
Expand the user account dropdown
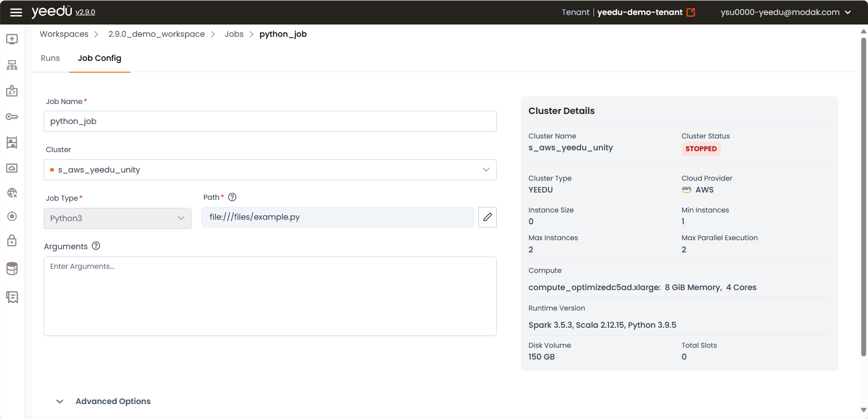click(x=848, y=12)
